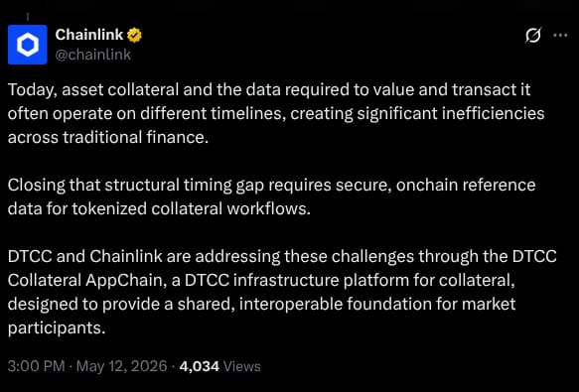
Task: Click the words 'across traditional finance.'
Action: (108, 137)
